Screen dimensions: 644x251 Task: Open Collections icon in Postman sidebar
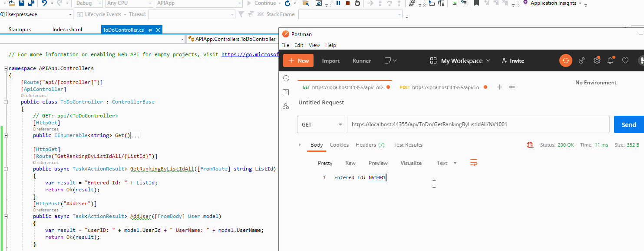click(x=285, y=92)
